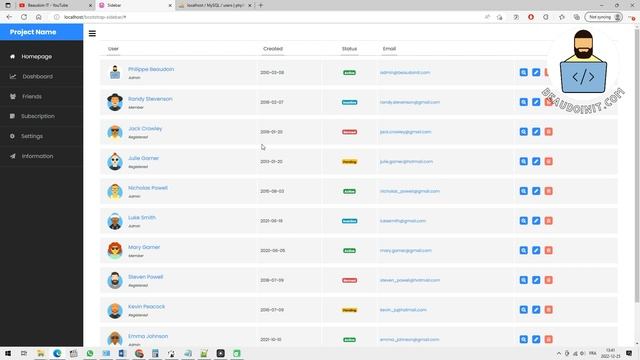The height and width of the screenshot is (360, 640).
Task: Reload the page with the refresh icon
Action: [24, 17]
